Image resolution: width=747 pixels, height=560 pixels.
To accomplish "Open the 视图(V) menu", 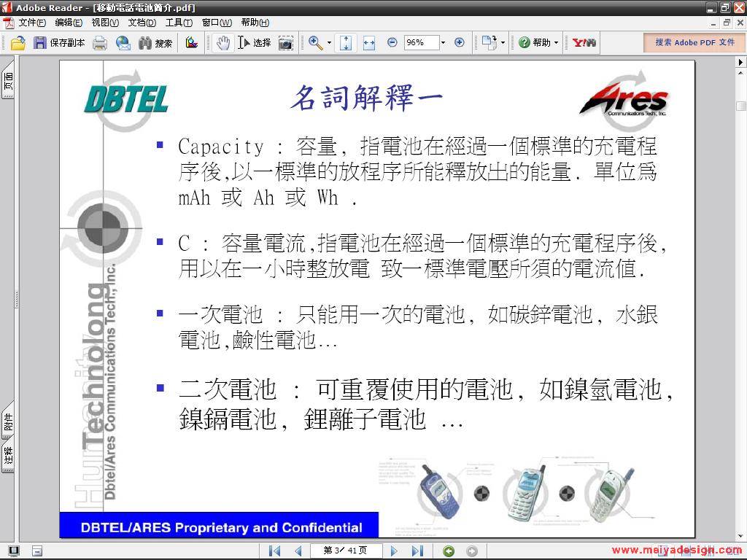I will (x=105, y=23).
